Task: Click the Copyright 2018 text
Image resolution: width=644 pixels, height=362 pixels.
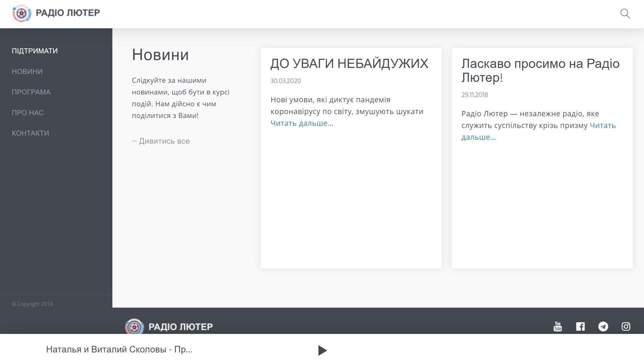Action: (32, 304)
